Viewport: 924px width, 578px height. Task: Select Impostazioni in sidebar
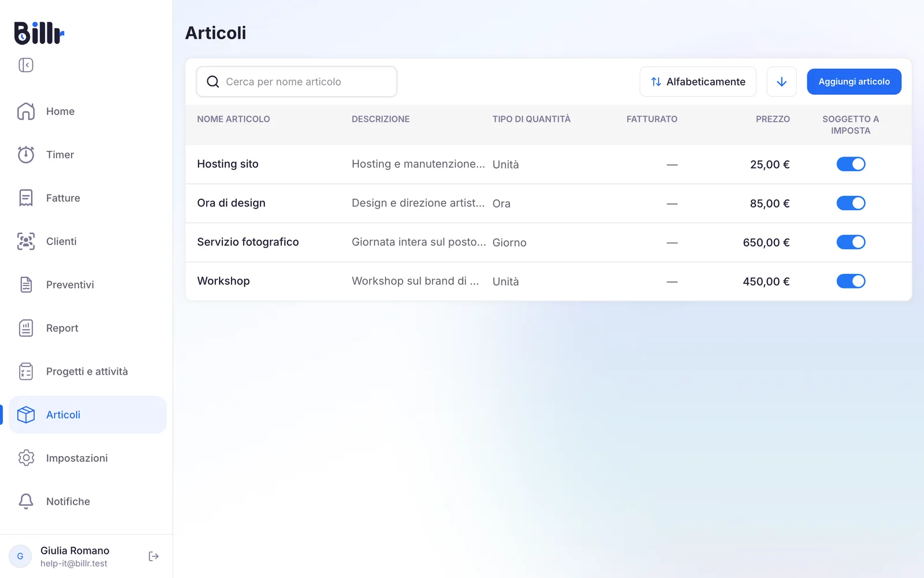point(88,458)
